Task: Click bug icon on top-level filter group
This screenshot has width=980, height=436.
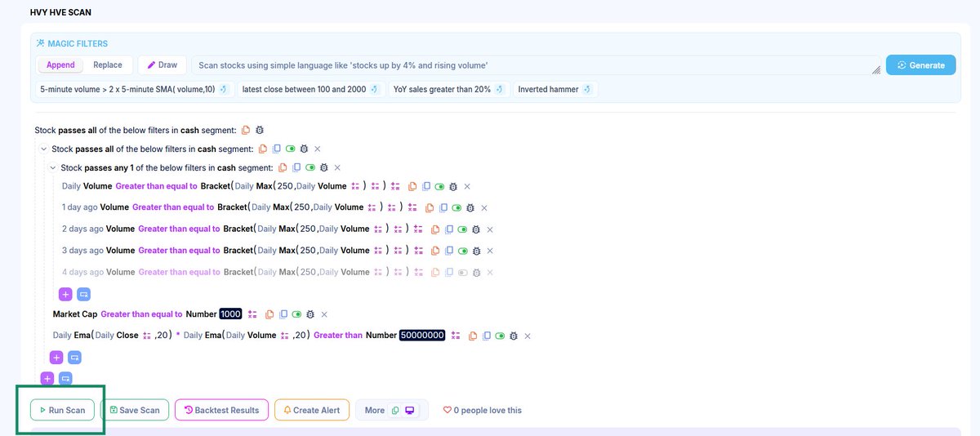Action: [260, 130]
